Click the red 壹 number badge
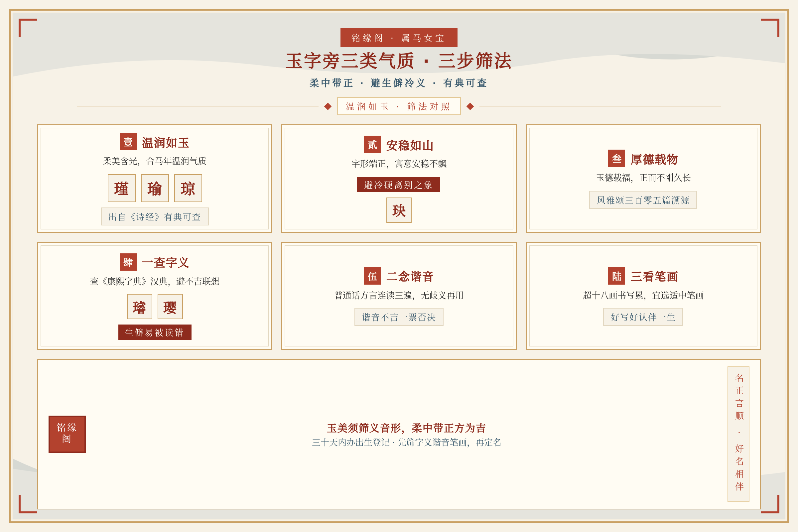The image size is (798, 532). [128, 142]
